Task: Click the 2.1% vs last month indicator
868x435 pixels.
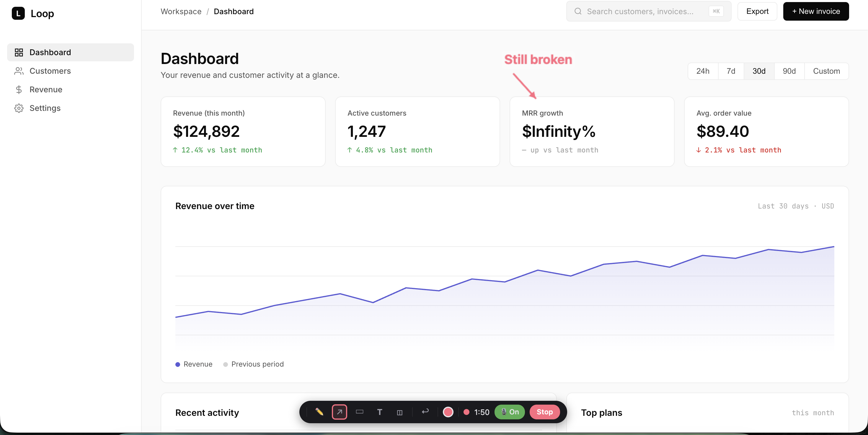Action: pyautogui.click(x=739, y=150)
